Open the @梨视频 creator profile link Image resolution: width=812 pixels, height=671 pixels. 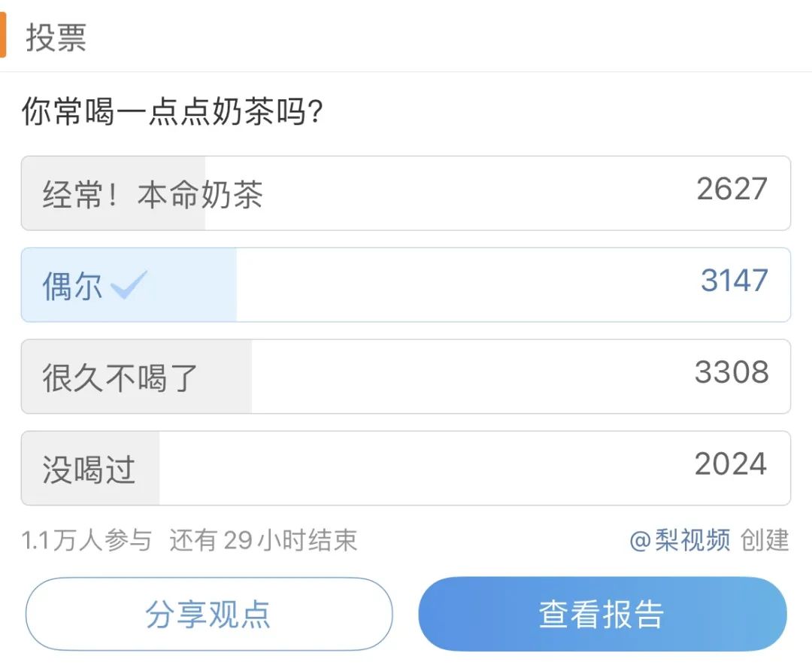(680, 540)
